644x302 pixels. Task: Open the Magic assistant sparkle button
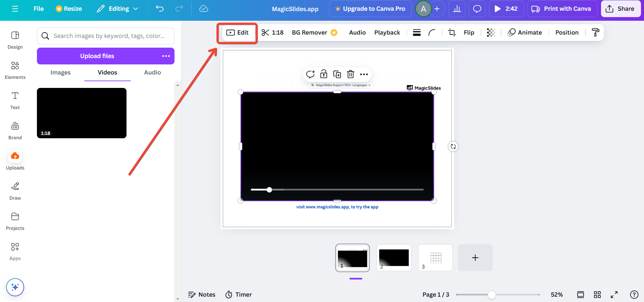point(15,287)
